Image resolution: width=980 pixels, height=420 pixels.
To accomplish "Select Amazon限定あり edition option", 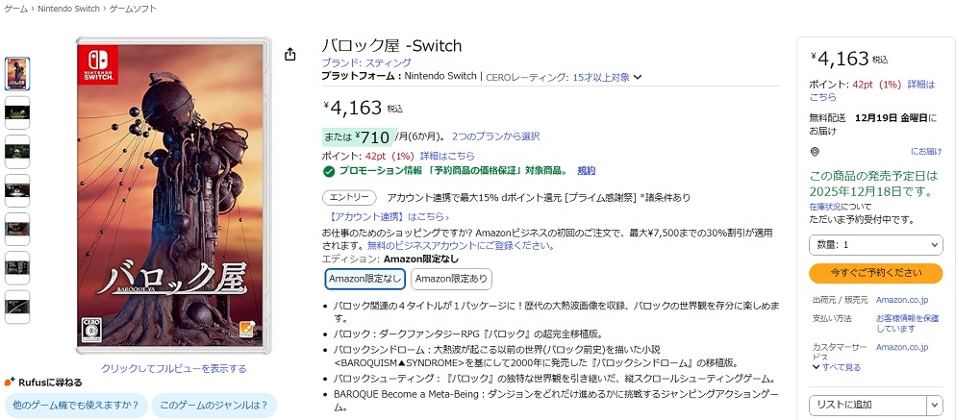I will 451,279.
